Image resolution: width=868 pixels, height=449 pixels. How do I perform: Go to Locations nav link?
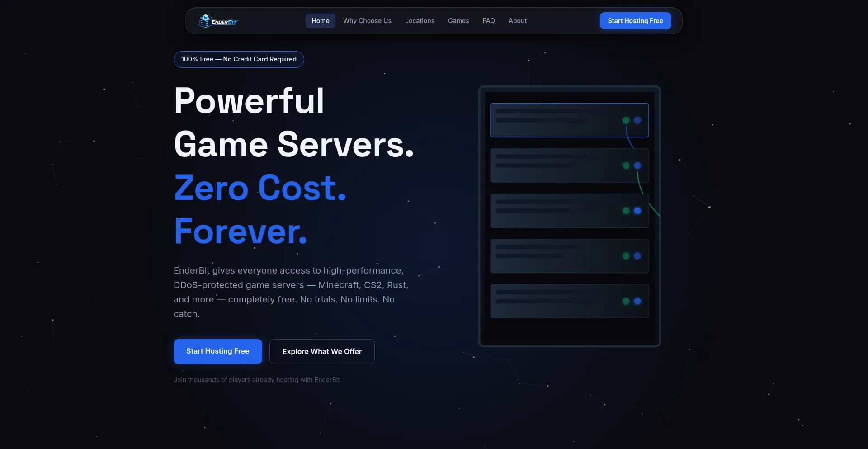pos(420,21)
